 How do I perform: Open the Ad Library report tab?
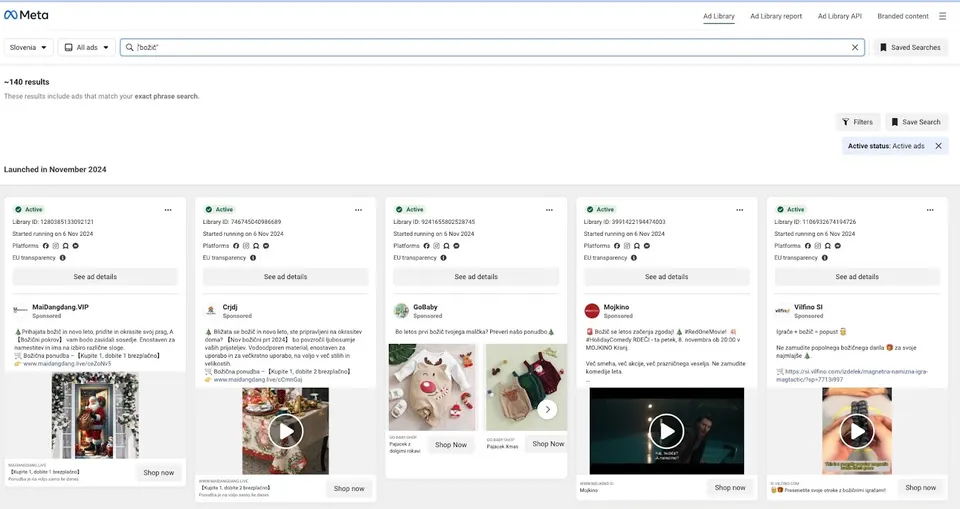776,17
